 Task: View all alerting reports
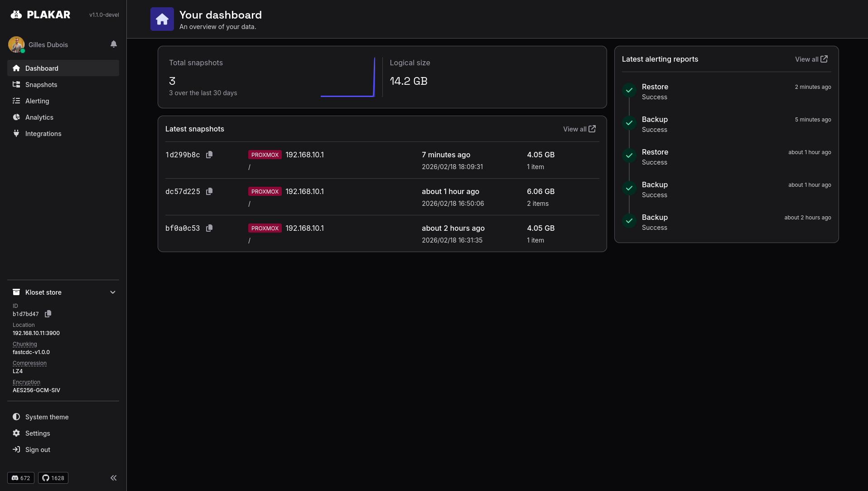pos(811,59)
